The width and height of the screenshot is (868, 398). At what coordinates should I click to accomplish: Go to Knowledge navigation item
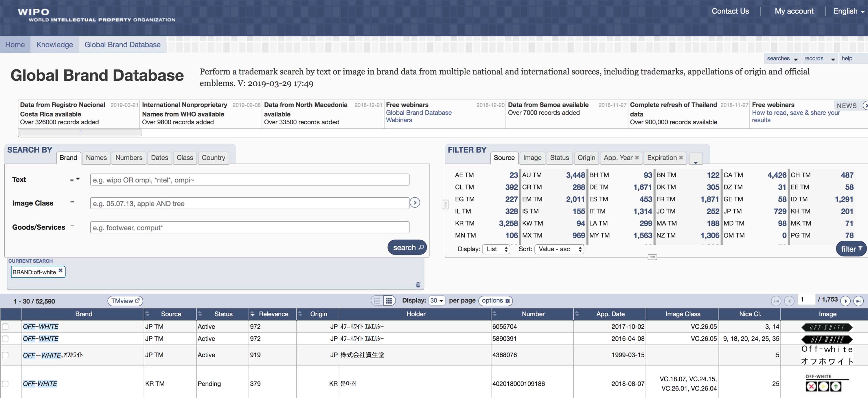(55, 45)
